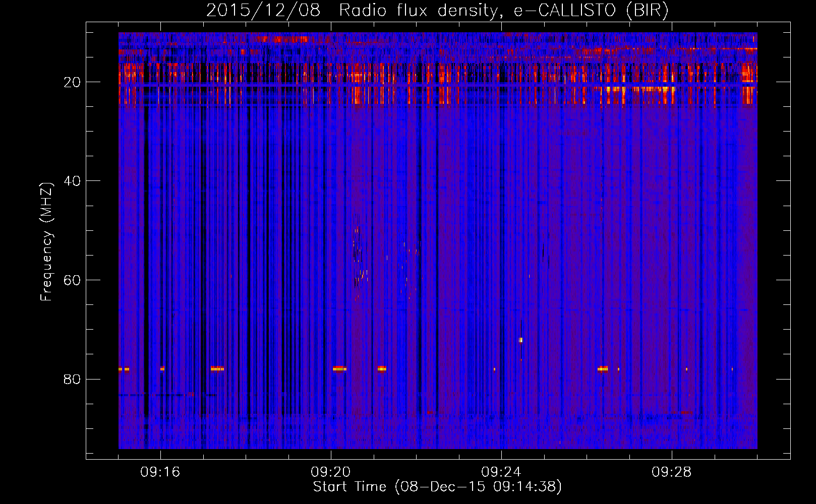This screenshot has width=816, height=504.
Task: Select the Frequency (MHZ) y-axis label
Action: tap(46, 242)
